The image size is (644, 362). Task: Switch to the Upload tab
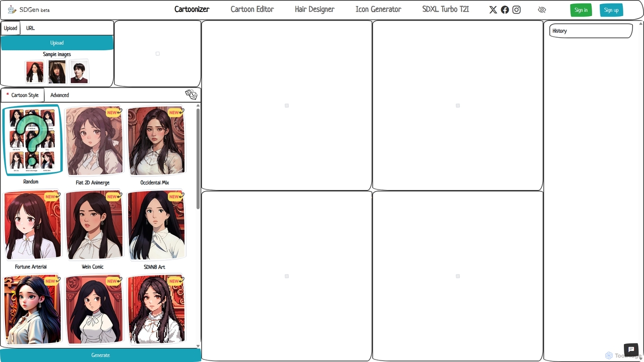click(11, 28)
